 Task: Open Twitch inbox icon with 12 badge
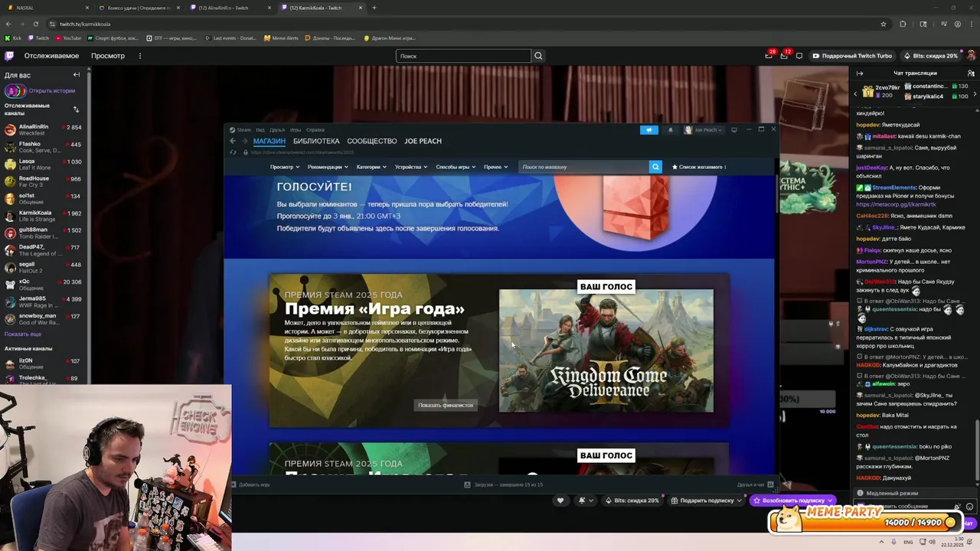coord(784,56)
